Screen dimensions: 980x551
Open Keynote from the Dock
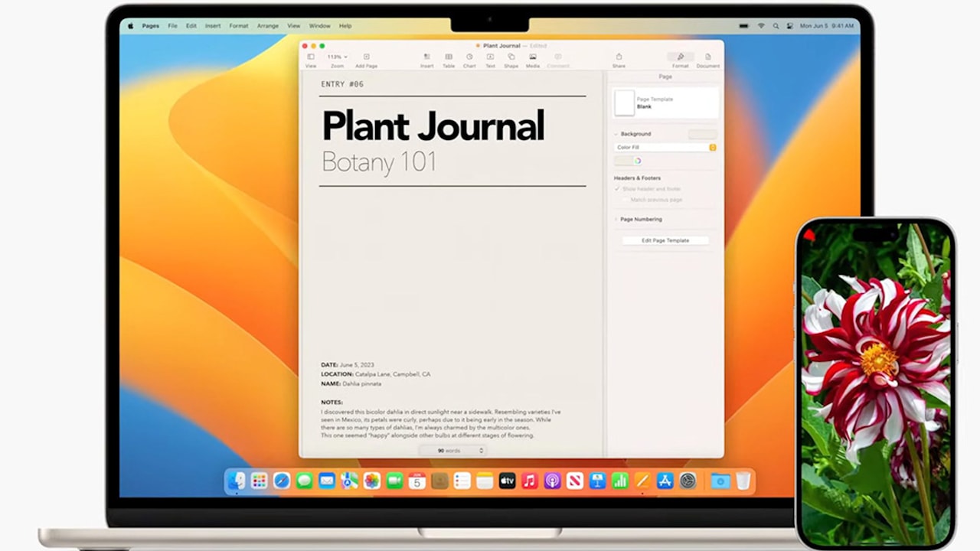tap(598, 481)
